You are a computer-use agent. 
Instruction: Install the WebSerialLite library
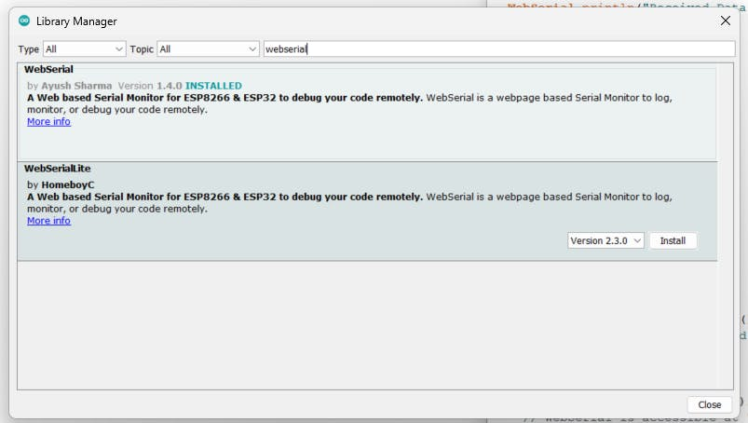click(673, 241)
